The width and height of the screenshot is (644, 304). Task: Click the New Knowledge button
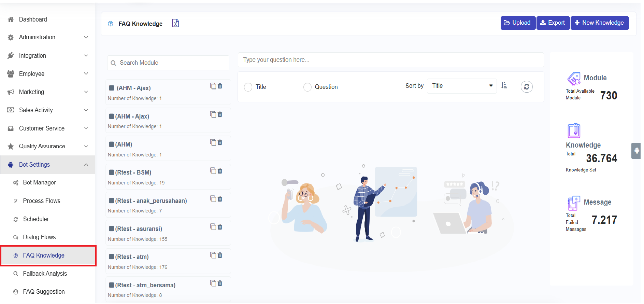[x=599, y=23]
